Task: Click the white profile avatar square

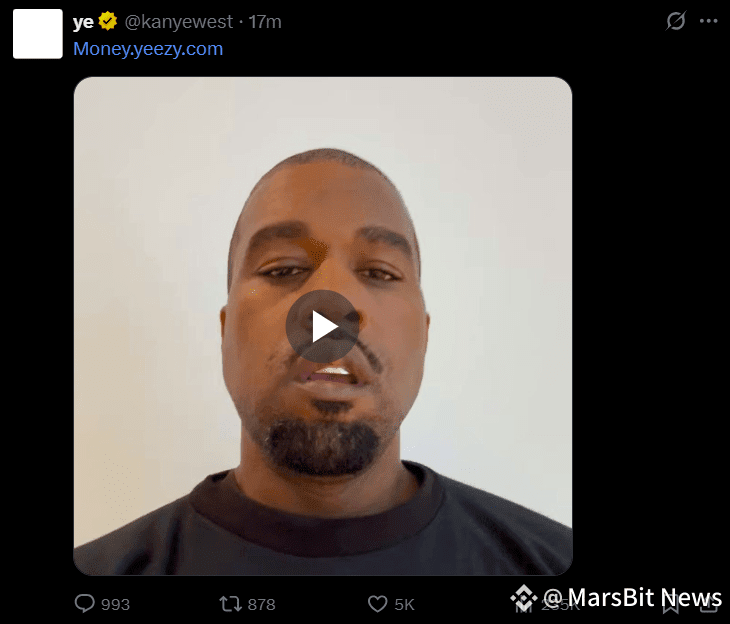Action: (x=38, y=34)
